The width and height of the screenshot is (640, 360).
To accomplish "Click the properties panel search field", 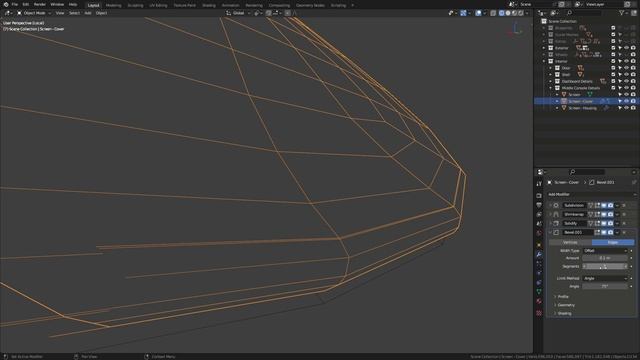I will pos(587,172).
